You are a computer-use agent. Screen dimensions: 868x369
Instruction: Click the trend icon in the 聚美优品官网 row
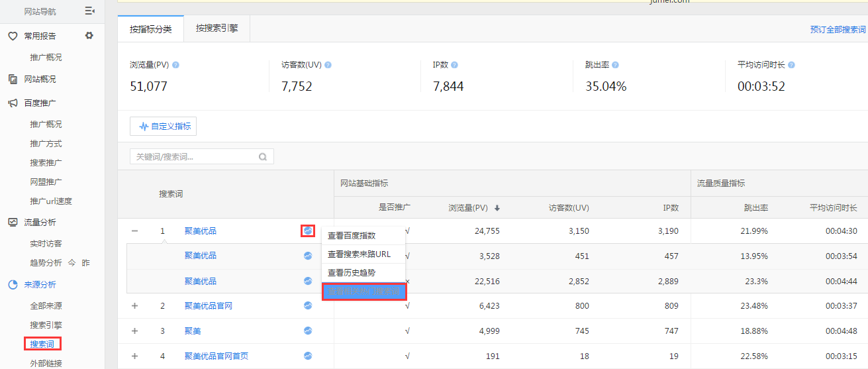coord(308,306)
